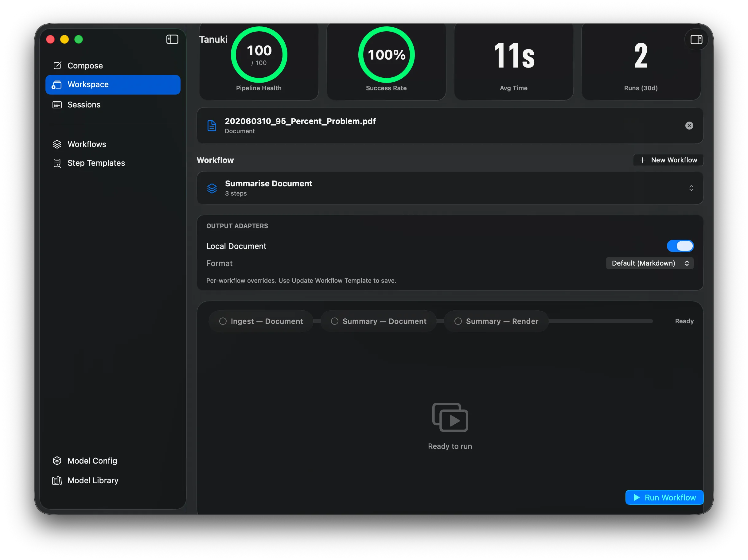The width and height of the screenshot is (748, 560).
Task: Toggle the left sidebar icon
Action: tap(172, 39)
